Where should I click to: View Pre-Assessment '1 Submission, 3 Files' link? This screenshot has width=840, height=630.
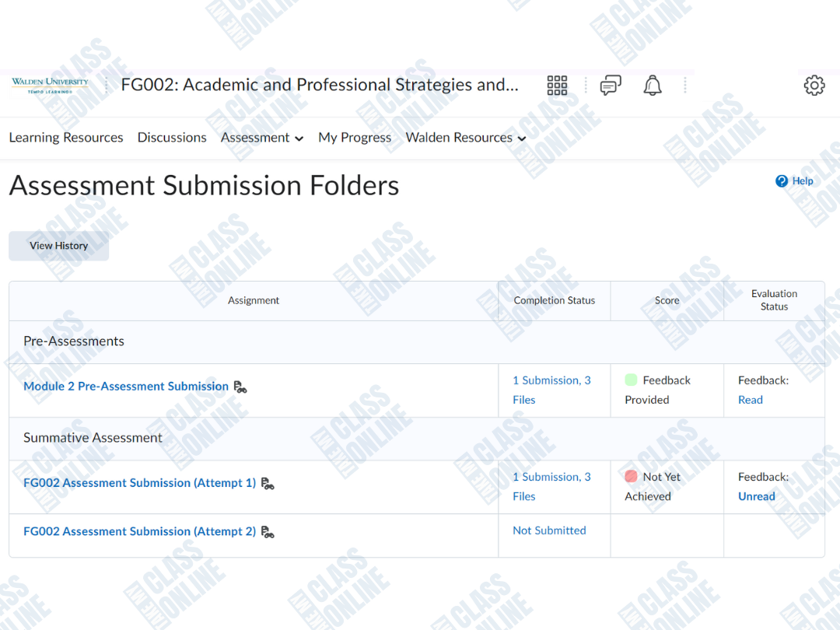[x=551, y=390]
